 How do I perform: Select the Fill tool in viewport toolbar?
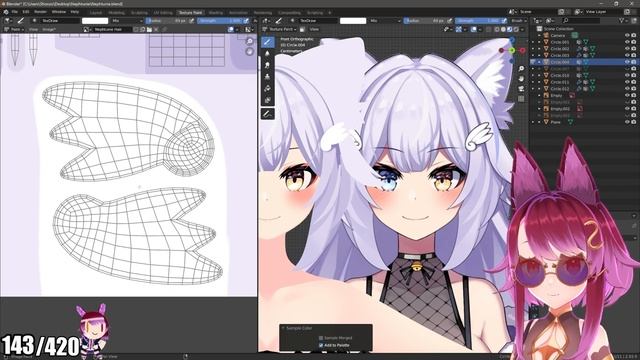coord(267,89)
